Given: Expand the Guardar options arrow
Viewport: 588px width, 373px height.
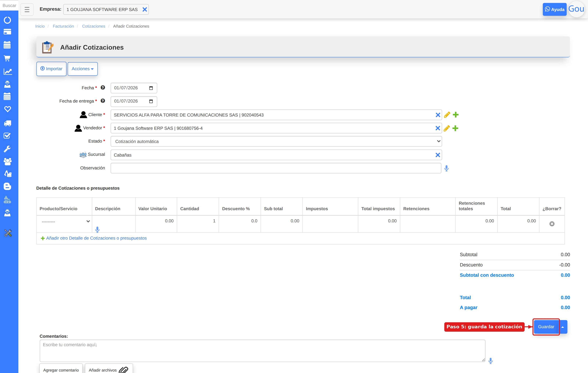Looking at the screenshot, I should click(563, 327).
